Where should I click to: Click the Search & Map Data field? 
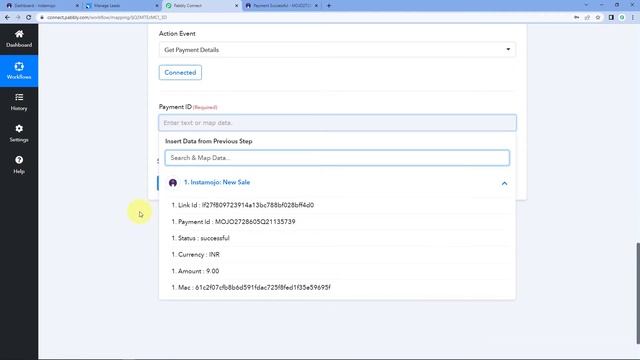pos(337,158)
